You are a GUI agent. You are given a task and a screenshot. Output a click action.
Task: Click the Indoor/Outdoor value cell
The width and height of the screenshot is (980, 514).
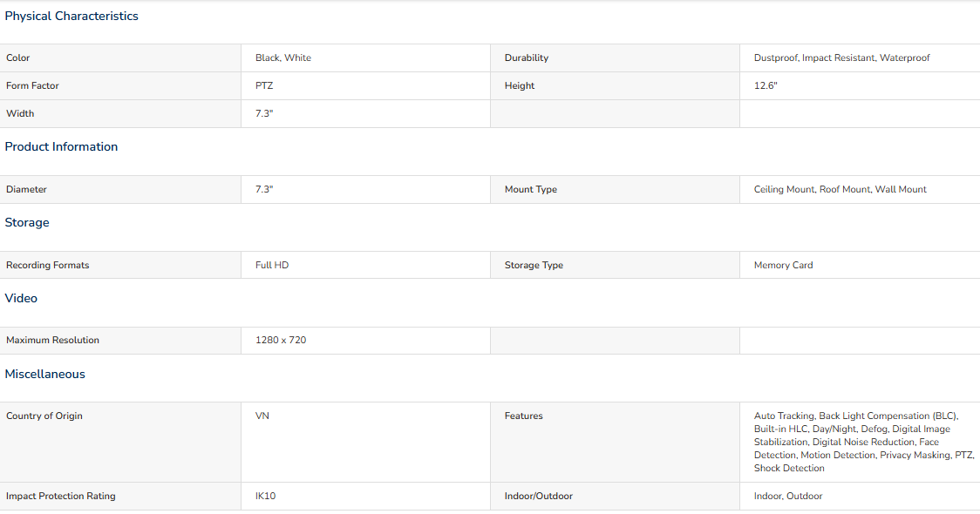point(860,496)
